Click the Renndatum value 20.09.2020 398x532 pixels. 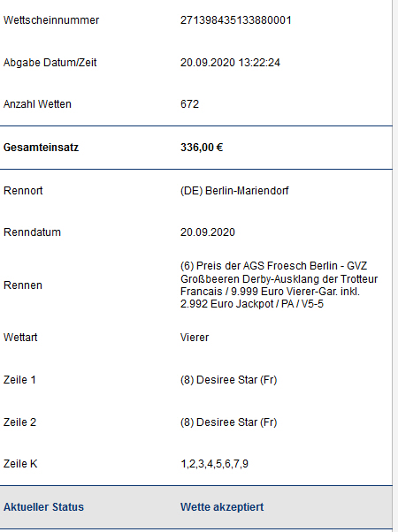pos(208,232)
